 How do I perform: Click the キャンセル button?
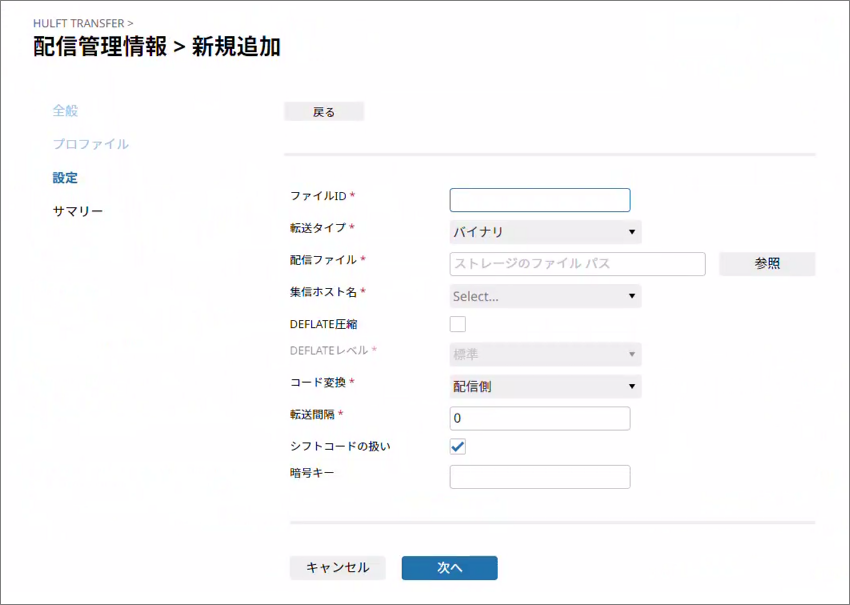tap(337, 568)
